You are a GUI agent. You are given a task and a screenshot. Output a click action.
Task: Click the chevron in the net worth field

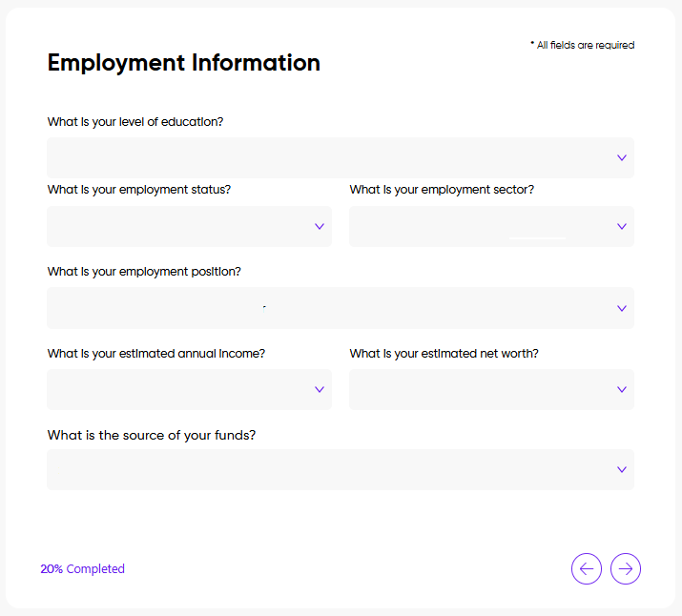tap(622, 389)
